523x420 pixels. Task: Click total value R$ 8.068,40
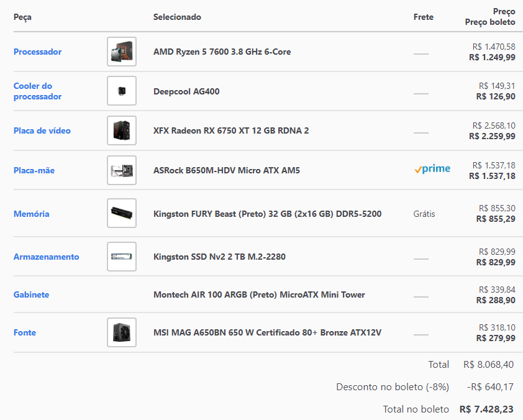pyautogui.click(x=488, y=365)
